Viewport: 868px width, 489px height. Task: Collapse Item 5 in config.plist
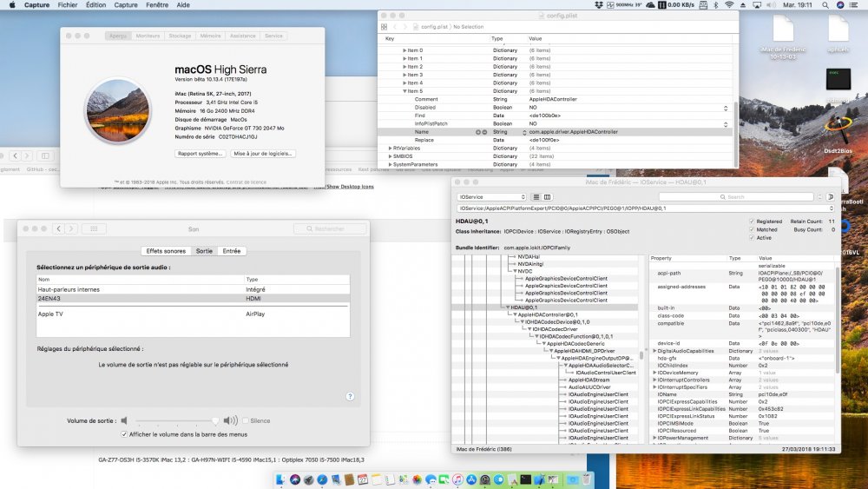coord(404,91)
